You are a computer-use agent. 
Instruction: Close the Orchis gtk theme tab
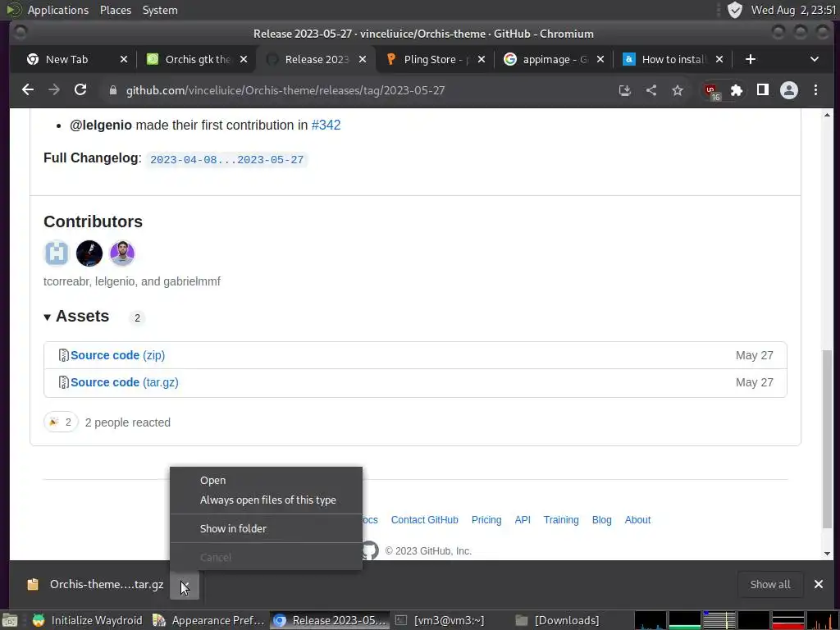click(244, 59)
